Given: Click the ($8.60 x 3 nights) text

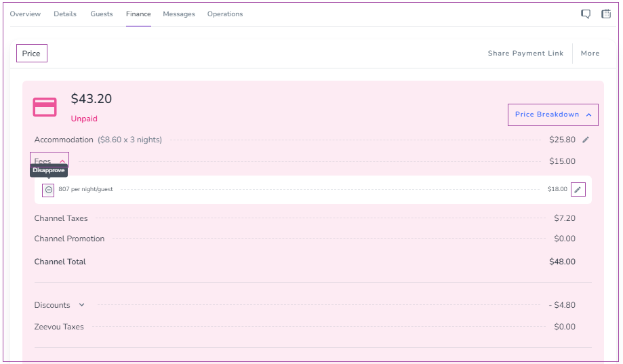Looking at the screenshot, I should tap(130, 140).
